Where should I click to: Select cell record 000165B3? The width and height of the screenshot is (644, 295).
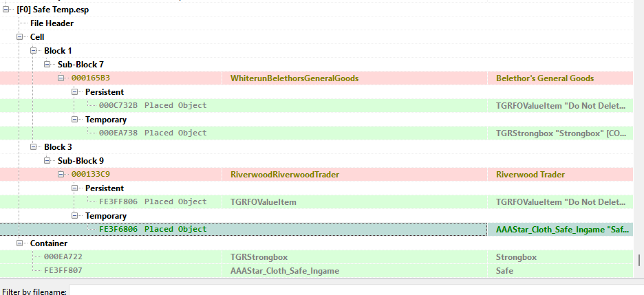coord(91,78)
